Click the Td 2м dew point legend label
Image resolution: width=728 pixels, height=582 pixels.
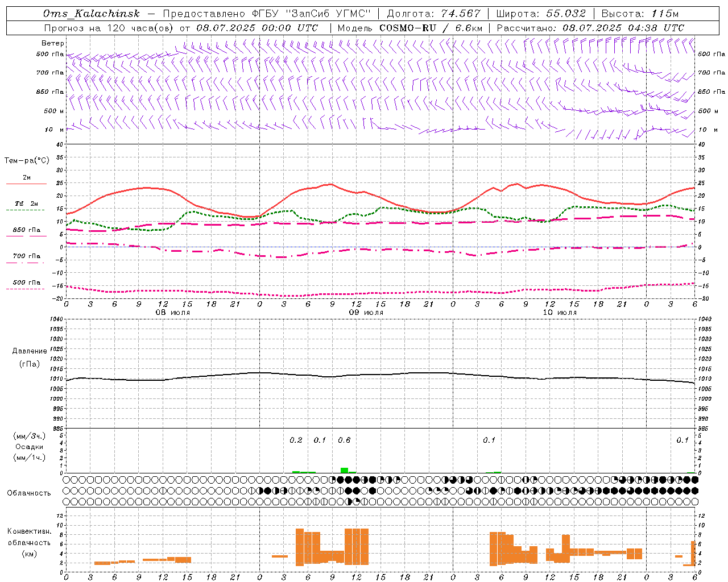[26, 203]
